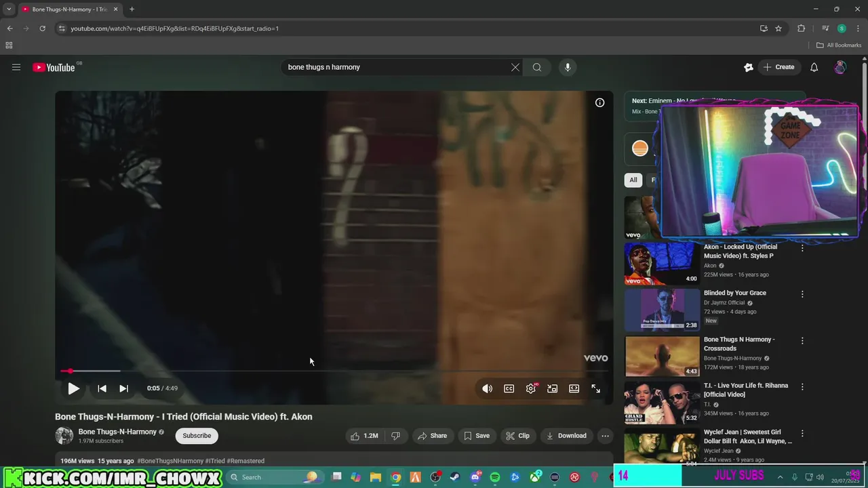The width and height of the screenshot is (868, 488).
Task: Seek on the video progress bar
Action: coord(334,371)
